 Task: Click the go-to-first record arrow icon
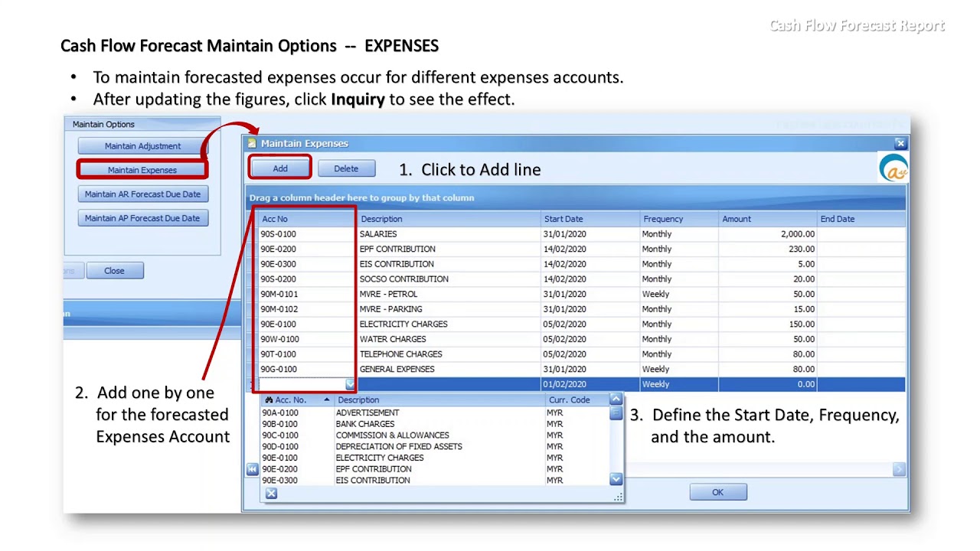[252, 469]
